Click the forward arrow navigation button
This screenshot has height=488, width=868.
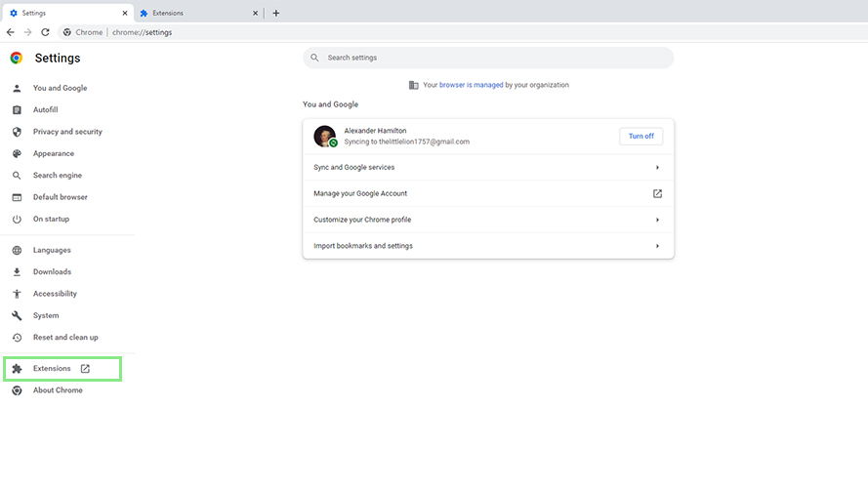tap(27, 32)
